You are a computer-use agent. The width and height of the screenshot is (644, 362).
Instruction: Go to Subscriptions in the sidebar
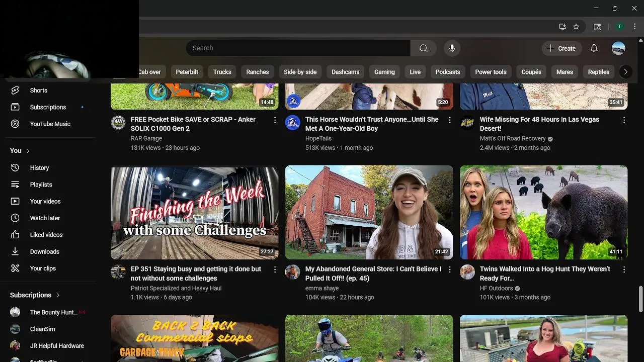pyautogui.click(x=48, y=107)
